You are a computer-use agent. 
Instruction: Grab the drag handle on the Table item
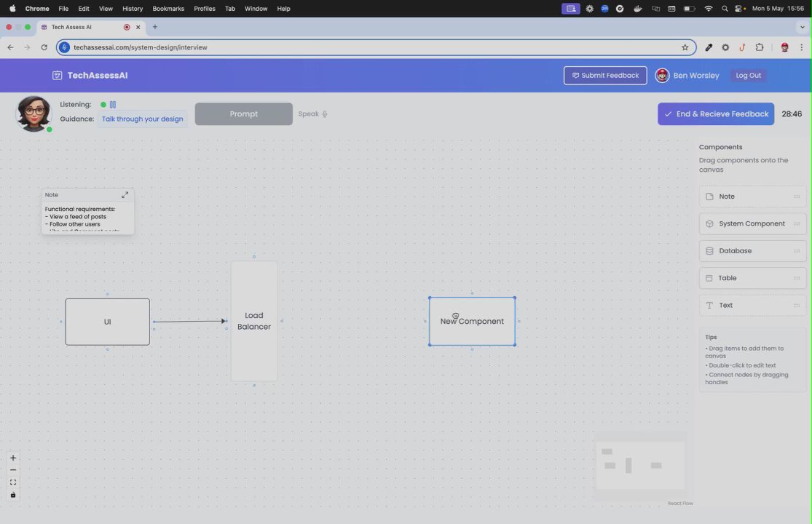[x=797, y=278]
